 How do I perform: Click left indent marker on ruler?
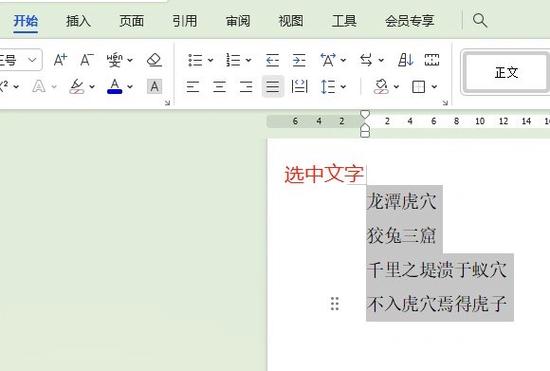365,130
